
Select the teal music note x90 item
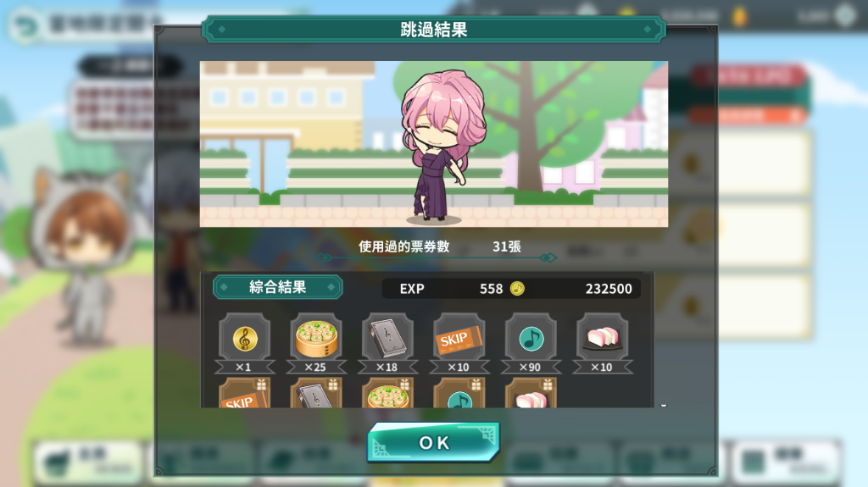click(x=531, y=343)
